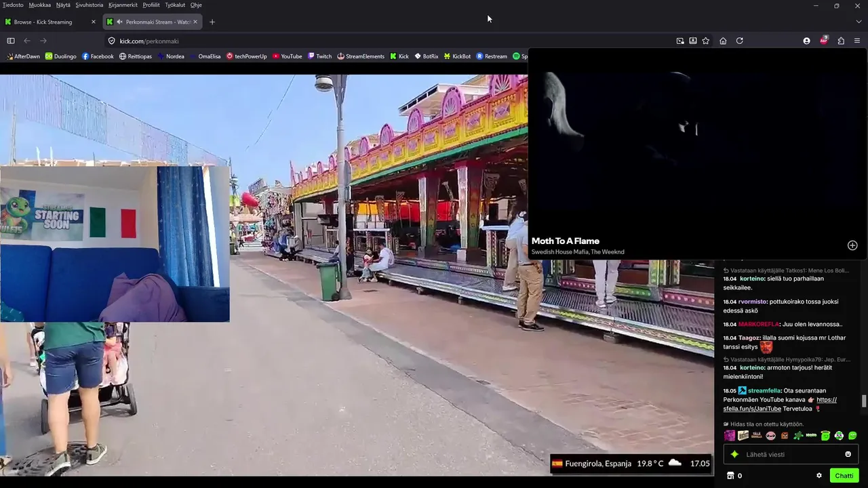Bookmark this page with star icon
This screenshot has width=868, height=488.
(706, 41)
